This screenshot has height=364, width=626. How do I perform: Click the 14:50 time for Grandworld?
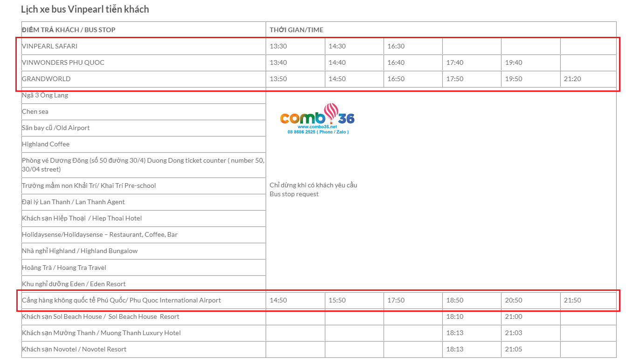(337, 79)
